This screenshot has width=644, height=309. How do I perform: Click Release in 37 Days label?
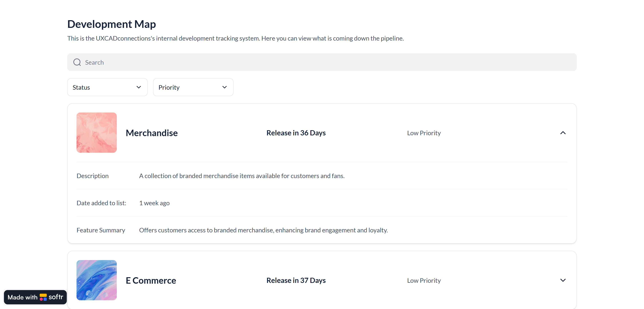pos(296,281)
